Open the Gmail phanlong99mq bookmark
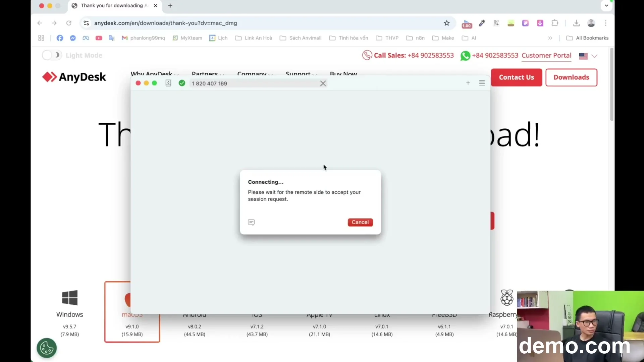Image resolution: width=644 pixels, height=362 pixels. pyautogui.click(x=143, y=38)
